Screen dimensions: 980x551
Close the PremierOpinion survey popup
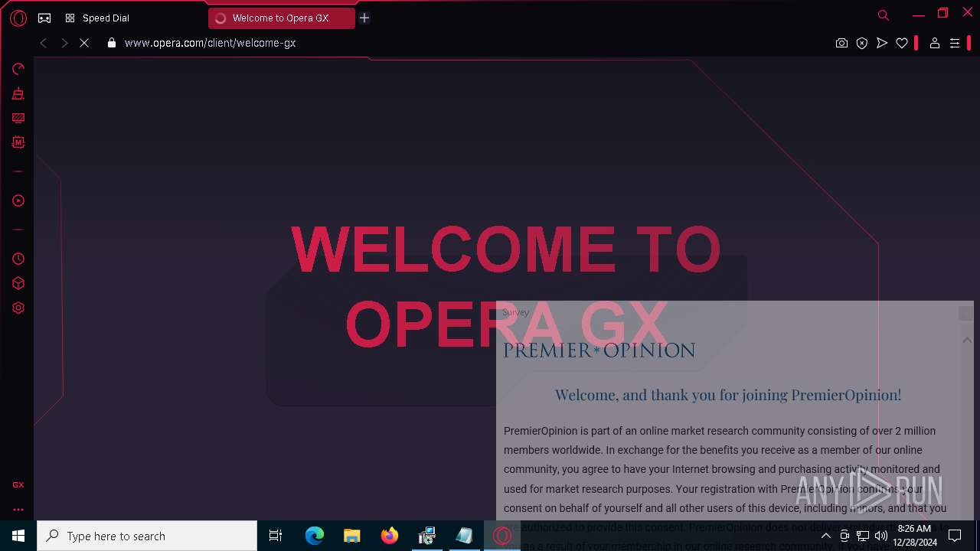coord(965,313)
